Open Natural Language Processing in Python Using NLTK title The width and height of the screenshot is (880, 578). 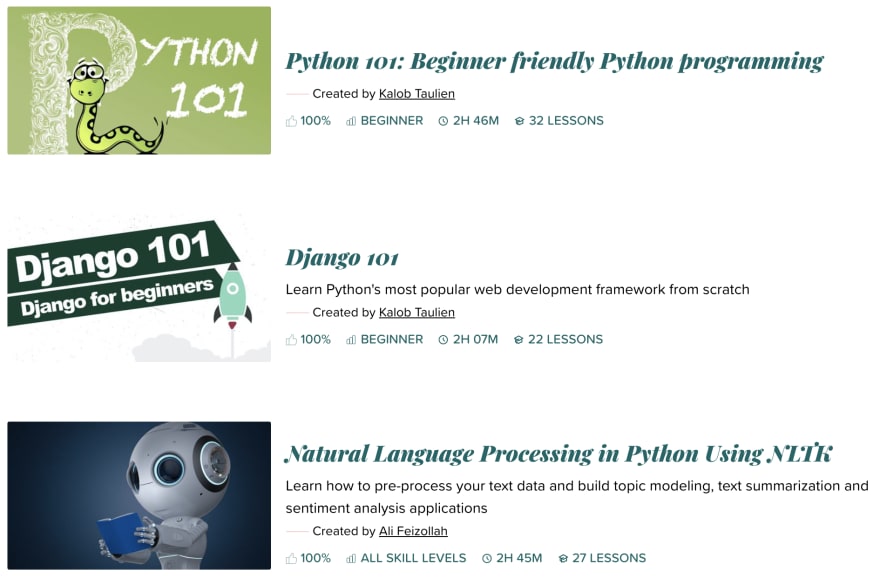point(558,454)
